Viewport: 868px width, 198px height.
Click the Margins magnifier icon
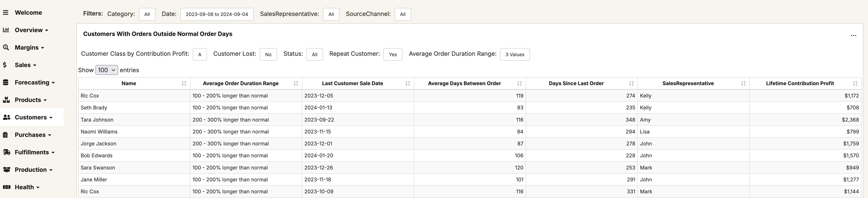[6, 47]
